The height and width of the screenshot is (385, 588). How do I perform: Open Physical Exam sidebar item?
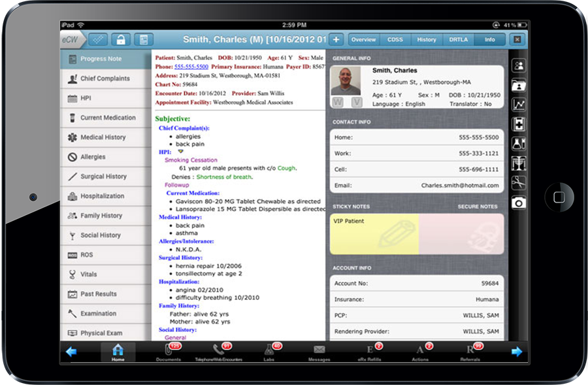coord(106,333)
